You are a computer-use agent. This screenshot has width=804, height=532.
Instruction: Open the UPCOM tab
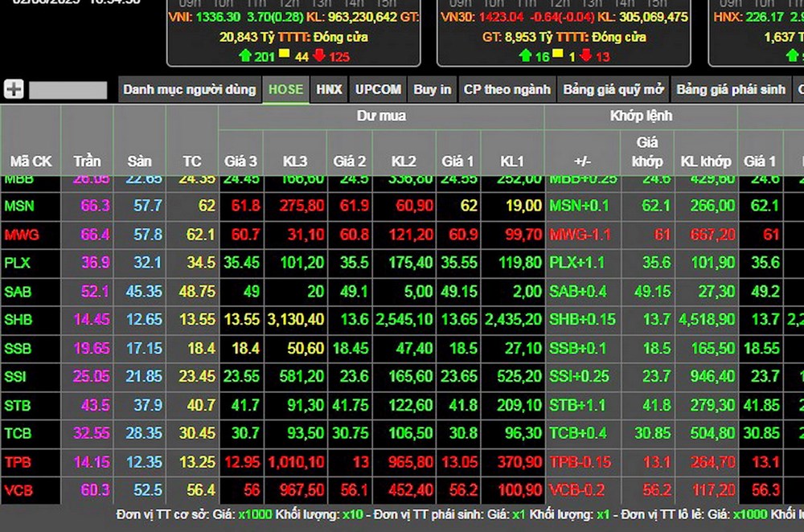pos(379,90)
